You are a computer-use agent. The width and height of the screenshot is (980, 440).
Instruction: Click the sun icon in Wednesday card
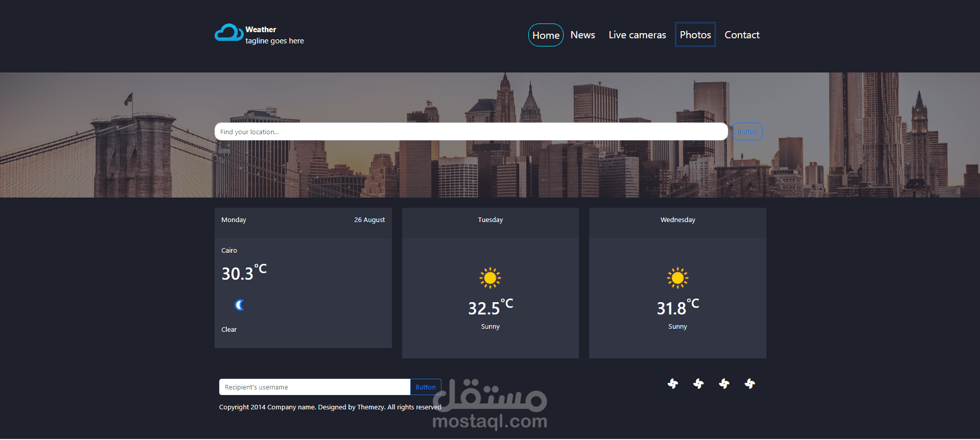pos(678,278)
